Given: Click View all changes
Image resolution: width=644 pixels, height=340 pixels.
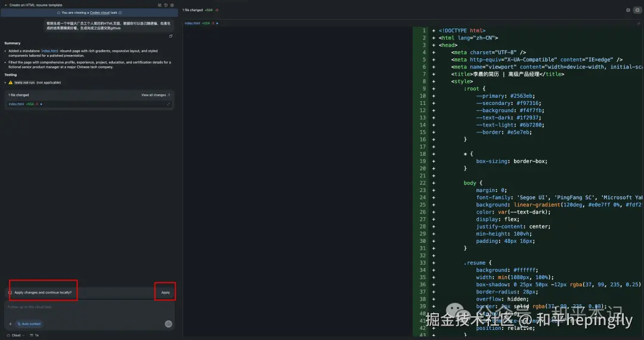Looking at the screenshot, I should [154, 95].
